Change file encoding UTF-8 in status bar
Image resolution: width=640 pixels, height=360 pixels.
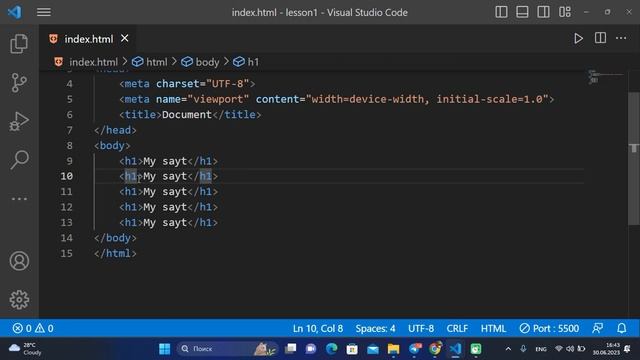click(421, 329)
